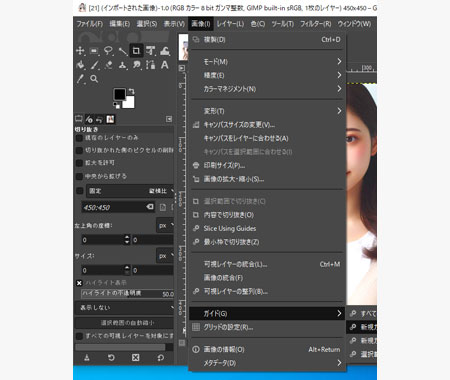Select the Paintbrush tool
The image size is (450, 380).
pos(94,65)
